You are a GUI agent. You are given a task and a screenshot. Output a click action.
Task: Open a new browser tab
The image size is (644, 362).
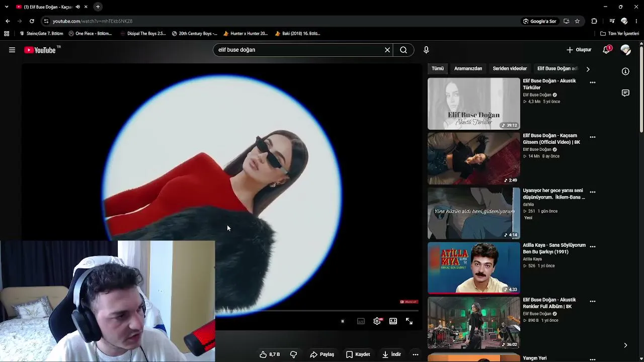[98, 7]
